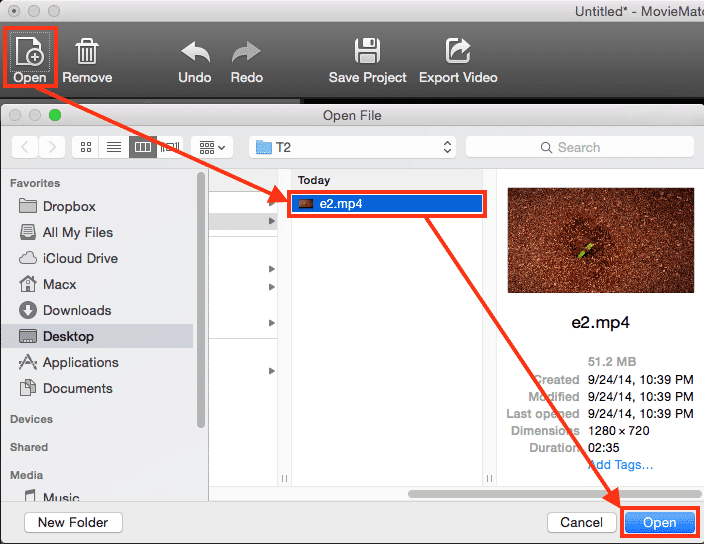The image size is (704, 544).
Task: Click the Media section header
Action: [x=26, y=475]
